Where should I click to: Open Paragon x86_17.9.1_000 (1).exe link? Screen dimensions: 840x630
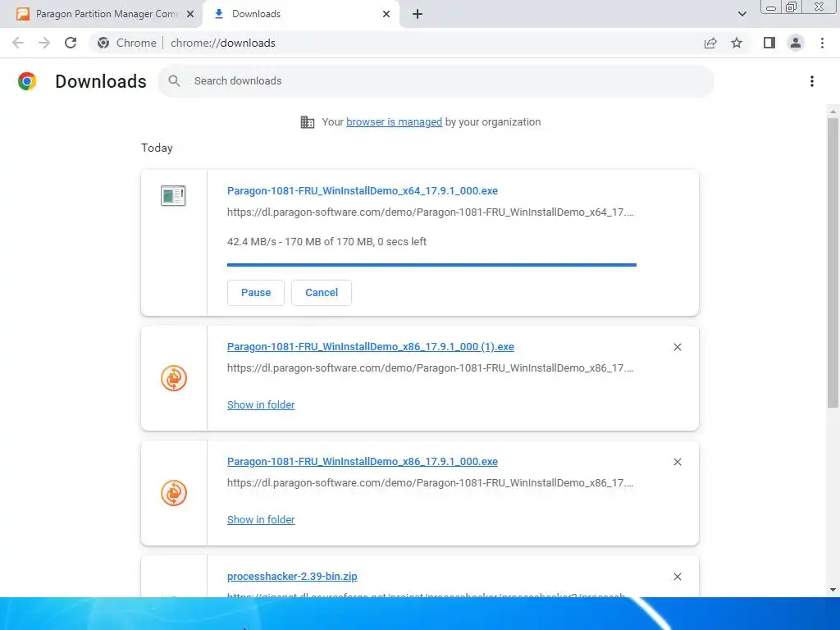click(370, 347)
